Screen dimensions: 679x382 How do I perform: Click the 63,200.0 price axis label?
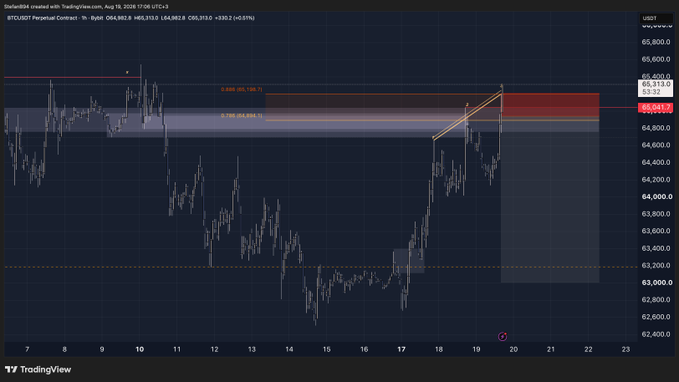click(656, 265)
